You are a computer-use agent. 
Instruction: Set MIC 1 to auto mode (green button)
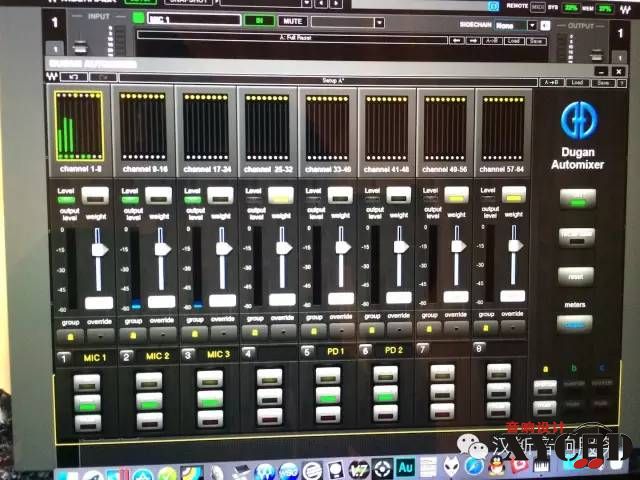coord(87,403)
